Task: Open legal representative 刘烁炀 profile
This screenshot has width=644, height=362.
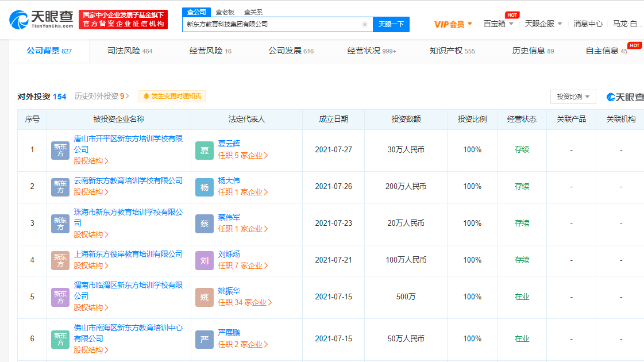Action: 229,254
